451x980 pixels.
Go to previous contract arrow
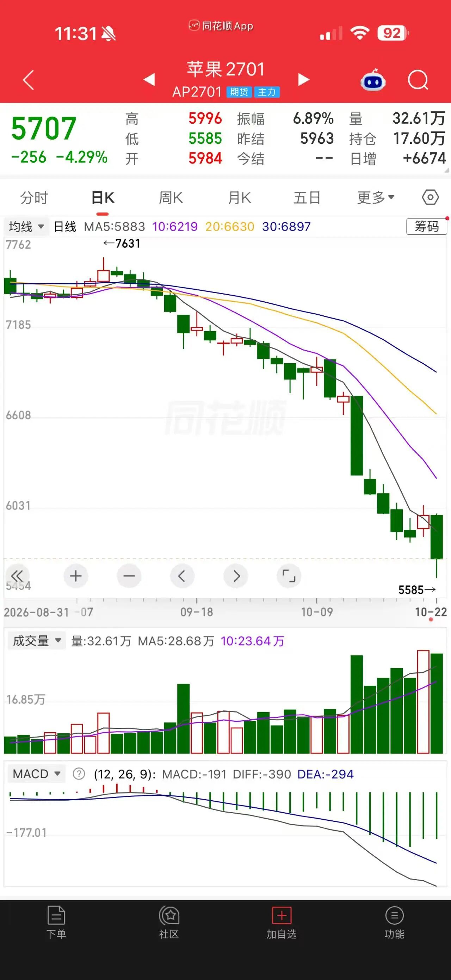tap(149, 80)
